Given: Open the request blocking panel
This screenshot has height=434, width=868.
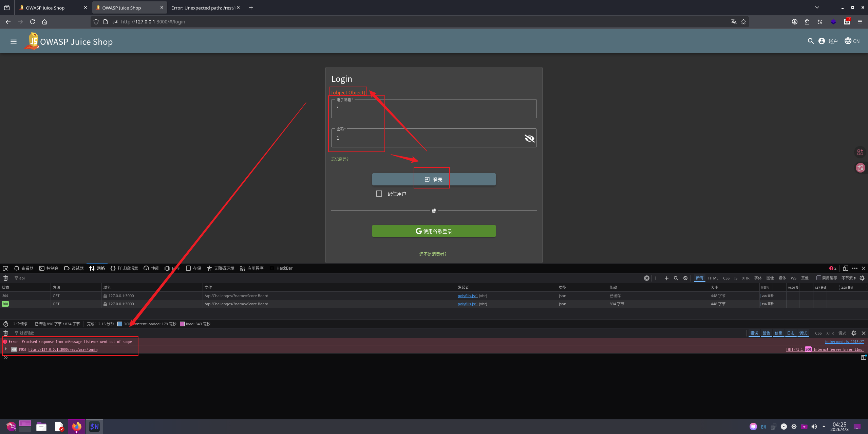Looking at the screenshot, I should [x=685, y=278].
